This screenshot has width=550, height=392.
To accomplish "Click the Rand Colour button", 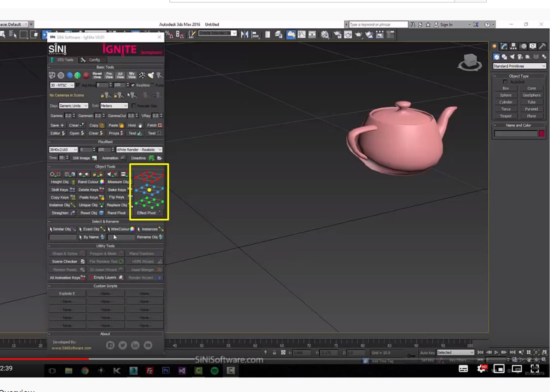I will pyautogui.click(x=91, y=182).
